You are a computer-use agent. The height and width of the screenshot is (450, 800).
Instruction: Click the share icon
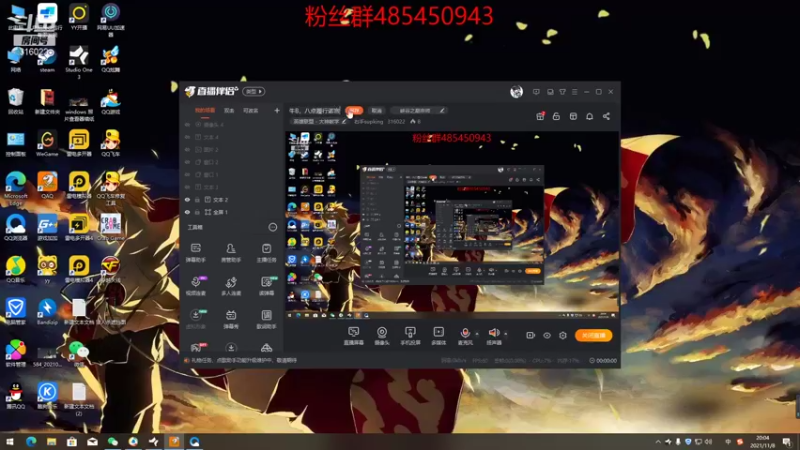(606, 116)
